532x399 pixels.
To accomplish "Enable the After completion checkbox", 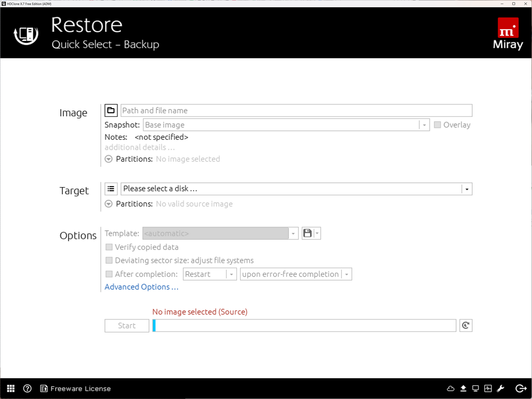I will (109, 274).
